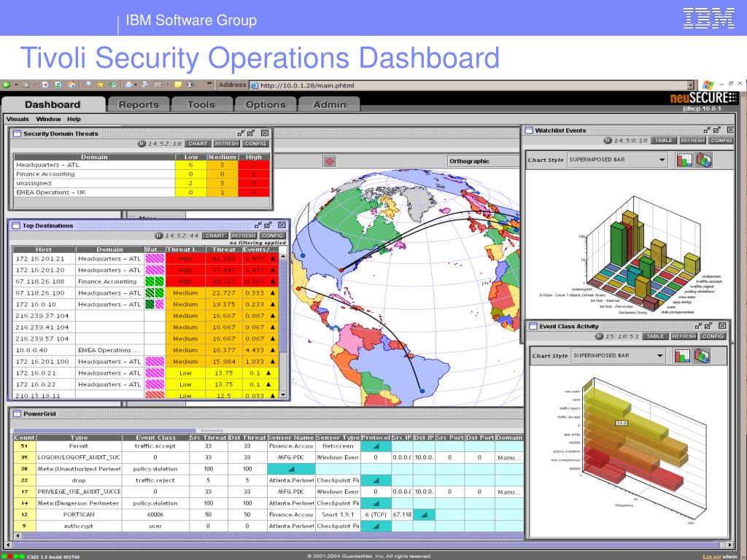Click CHART in Security Domain Threats
The width and height of the screenshot is (747, 560).
pos(198,144)
